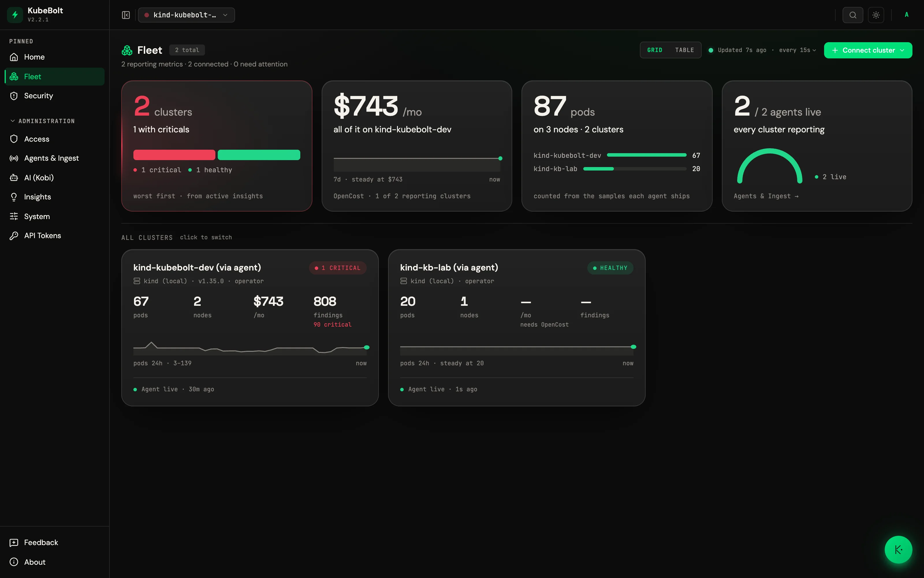The height and width of the screenshot is (578, 924).
Task: Click 'Agent live · 30m ago' status
Action: pyautogui.click(x=174, y=389)
